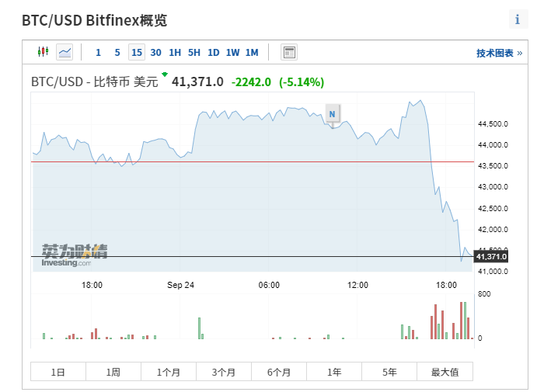
Task: Switch to the 1H interval
Action: pos(175,53)
